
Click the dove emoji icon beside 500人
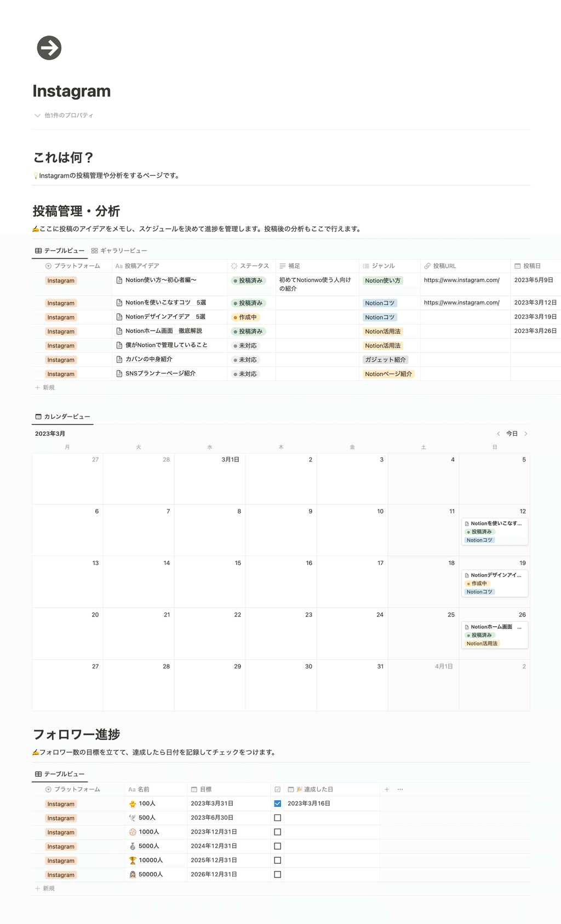133,818
